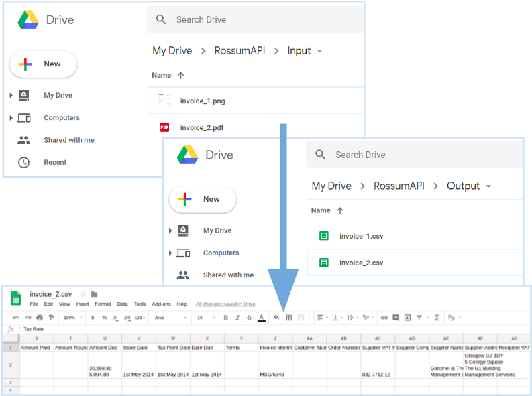The width and height of the screenshot is (532, 396).
Task: Apply strikethrough formatting
Action: (250, 318)
